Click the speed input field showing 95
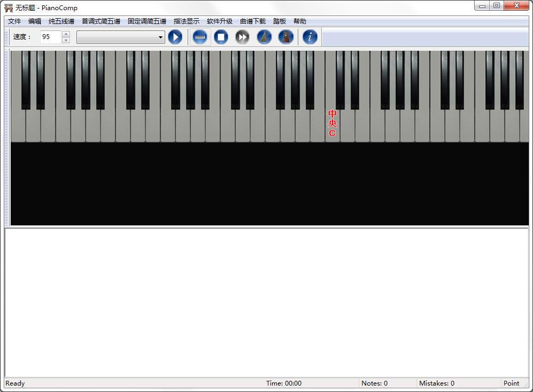Screen dimensions: 533x392 tap(51, 37)
